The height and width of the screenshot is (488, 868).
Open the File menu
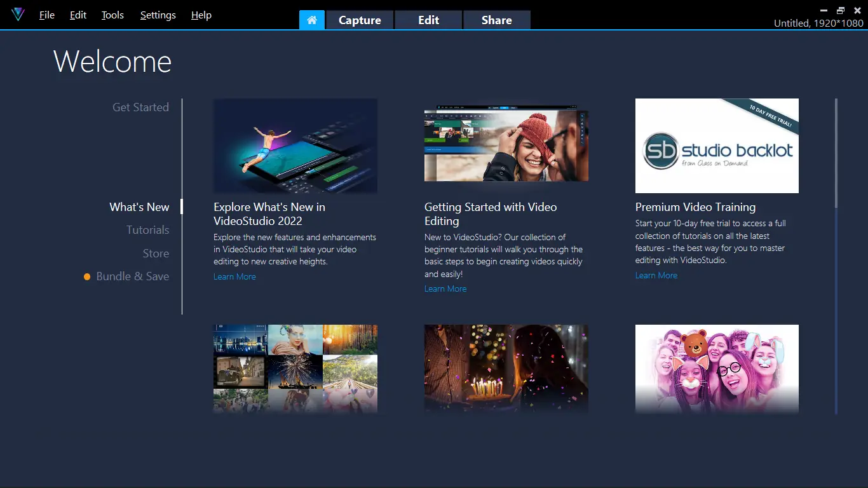click(x=46, y=15)
